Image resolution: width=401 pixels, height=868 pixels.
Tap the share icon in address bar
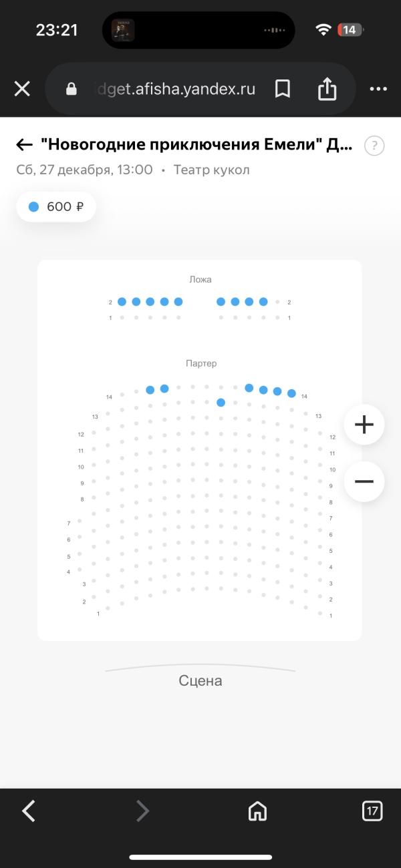[327, 89]
